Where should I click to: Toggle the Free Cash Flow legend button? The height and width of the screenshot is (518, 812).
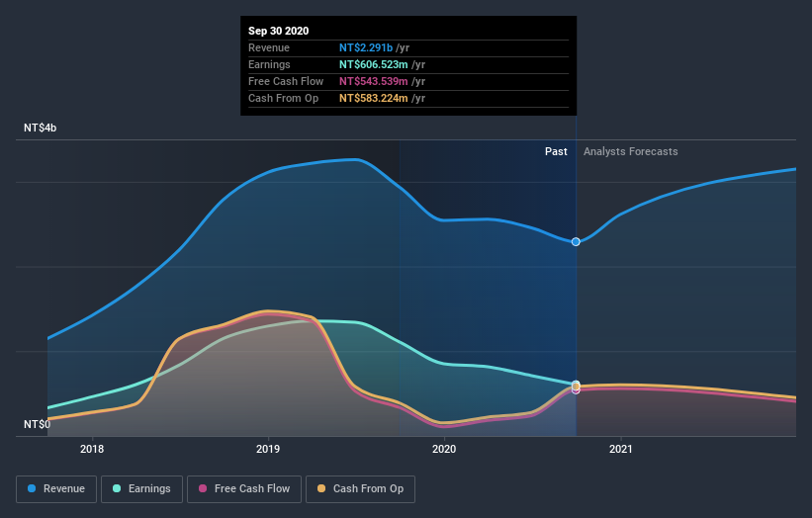(x=244, y=489)
